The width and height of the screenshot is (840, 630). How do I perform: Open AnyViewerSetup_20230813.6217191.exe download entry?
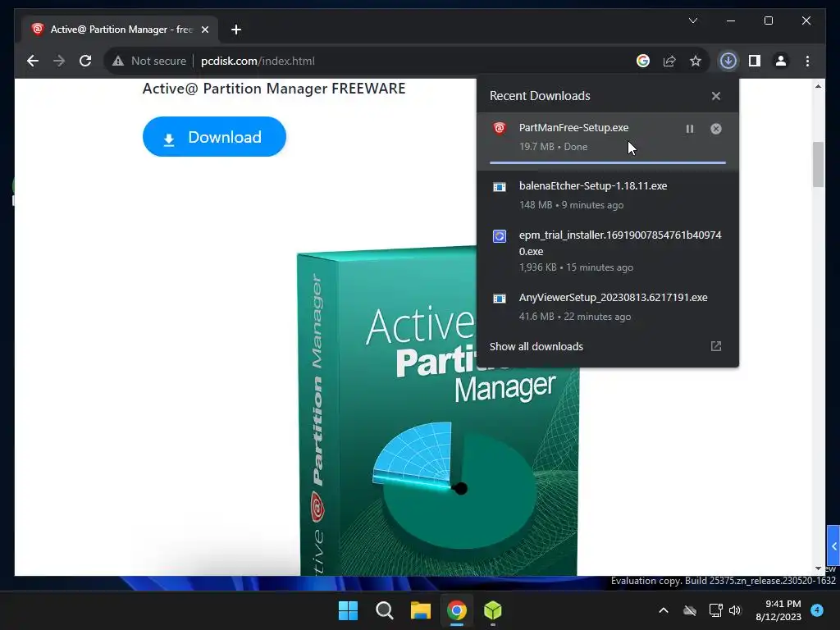608,307
